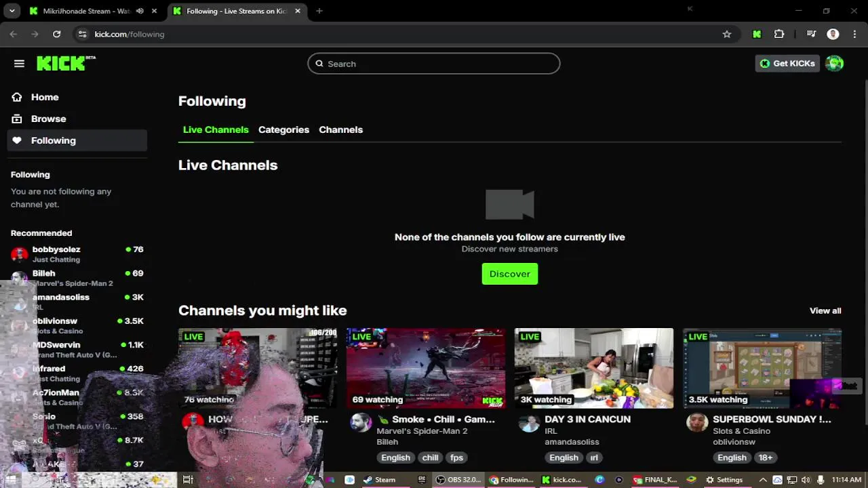The image size is (868, 488).
Task: Open the FINAL_K taskbar item
Action: 655,480
